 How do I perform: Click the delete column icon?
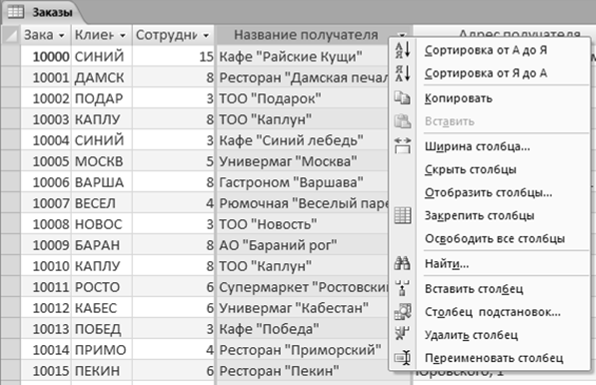[x=403, y=334]
